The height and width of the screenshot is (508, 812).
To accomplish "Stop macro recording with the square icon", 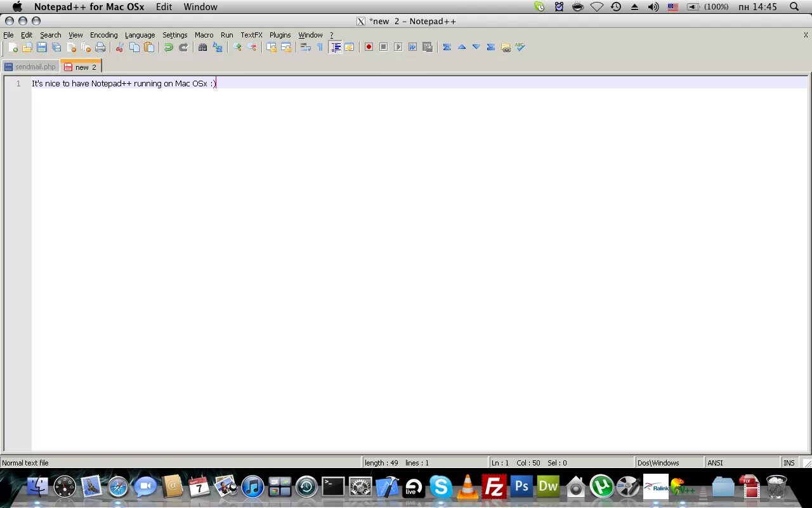I will tap(383, 47).
